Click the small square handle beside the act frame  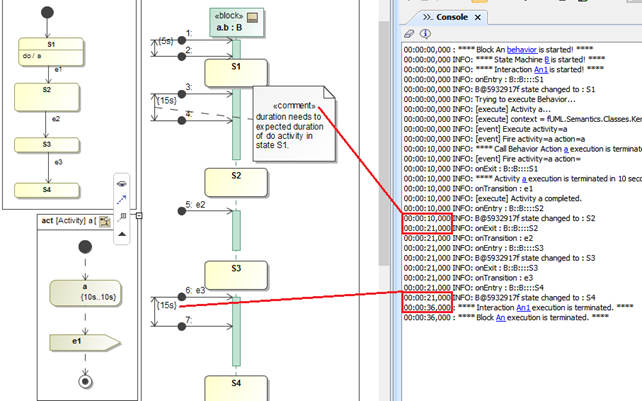point(139,214)
